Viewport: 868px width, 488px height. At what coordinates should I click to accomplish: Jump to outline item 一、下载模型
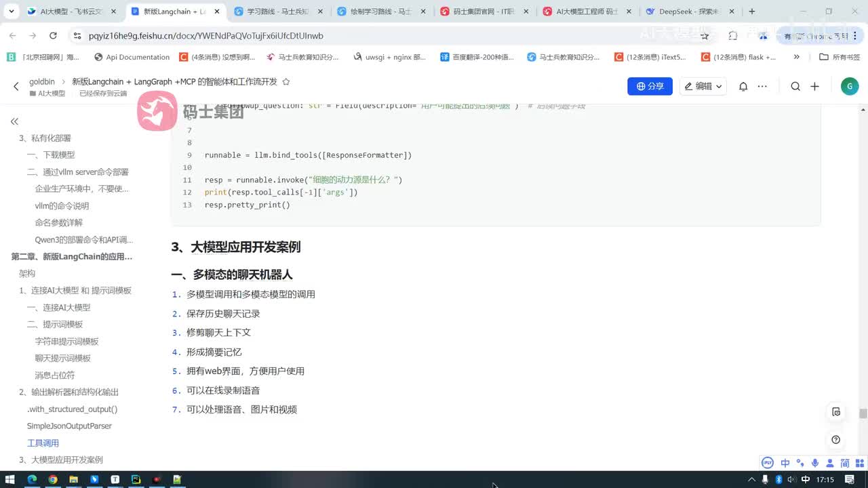click(51, 155)
